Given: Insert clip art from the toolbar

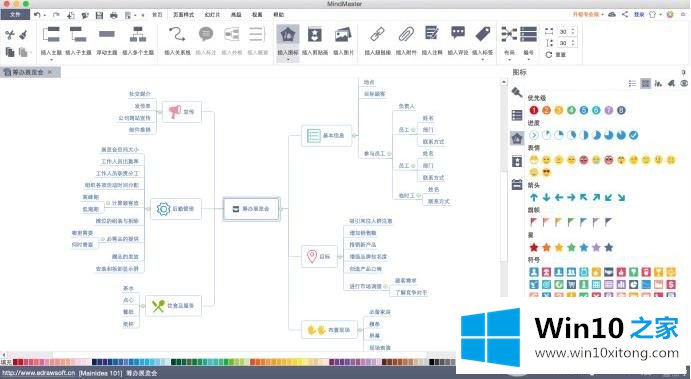Looking at the screenshot, I should 315,40.
